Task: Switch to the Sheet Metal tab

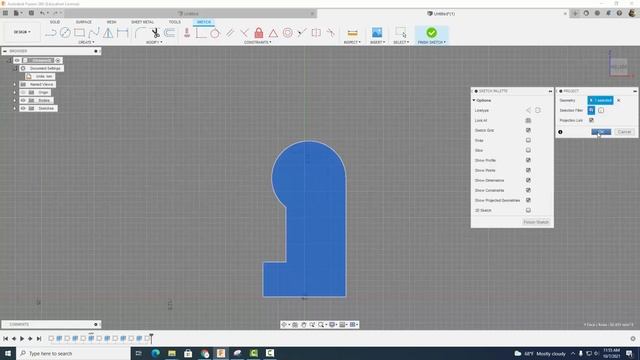Action: click(x=142, y=22)
